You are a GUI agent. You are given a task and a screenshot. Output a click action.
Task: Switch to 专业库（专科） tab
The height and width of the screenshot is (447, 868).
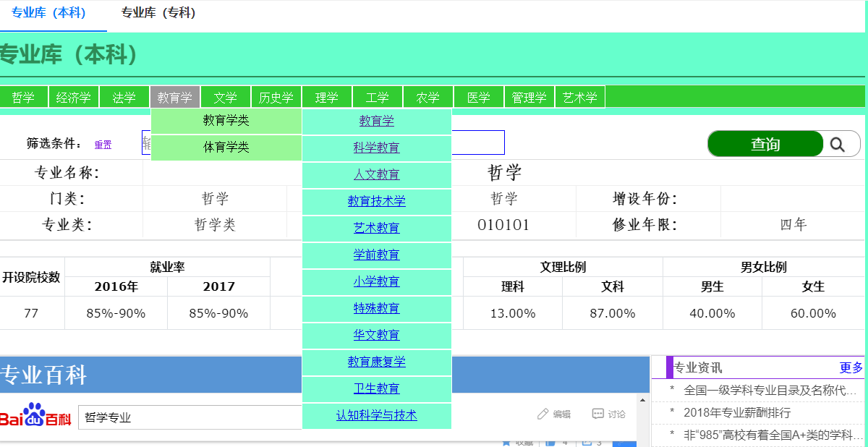[x=158, y=13]
